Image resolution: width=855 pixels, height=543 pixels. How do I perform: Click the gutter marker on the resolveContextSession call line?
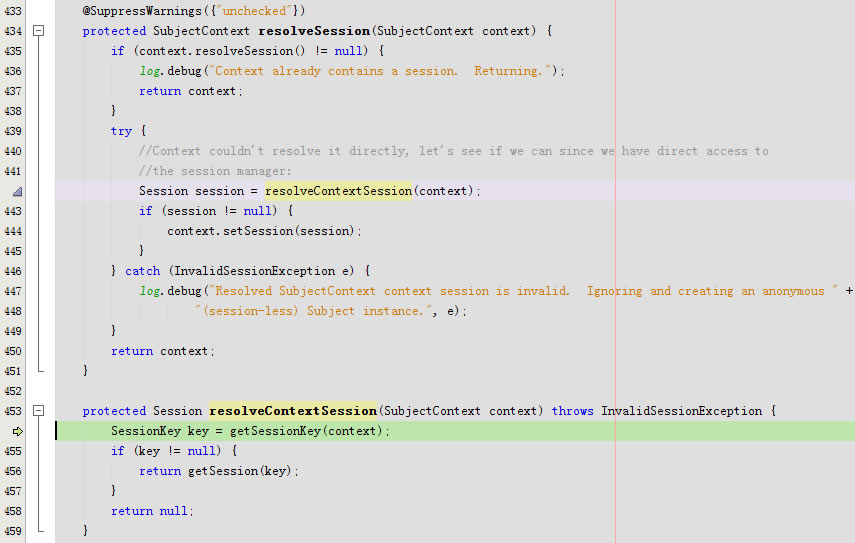[x=17, y=191]
